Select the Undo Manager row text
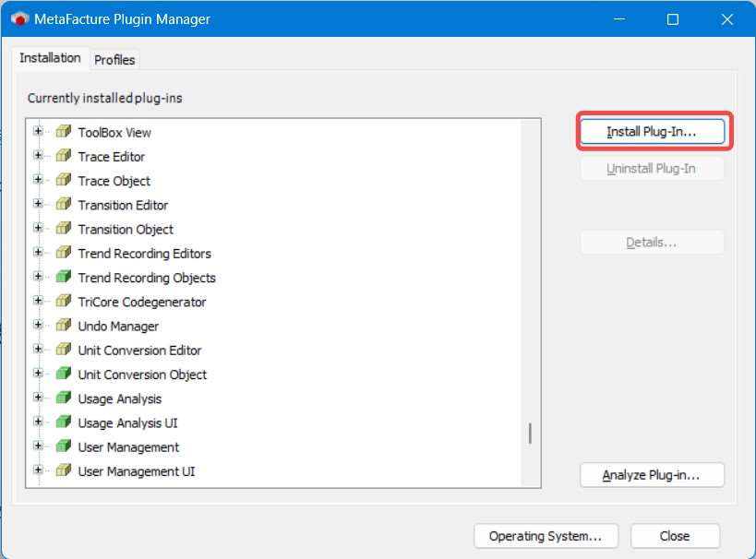The height and width of the screenshot is (559, 756). click(118, 327)
